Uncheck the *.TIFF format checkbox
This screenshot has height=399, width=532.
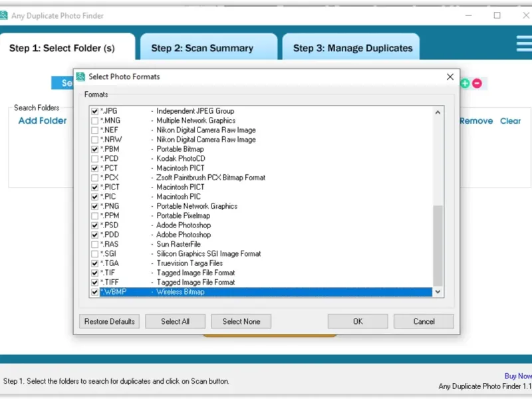point(94,282)
